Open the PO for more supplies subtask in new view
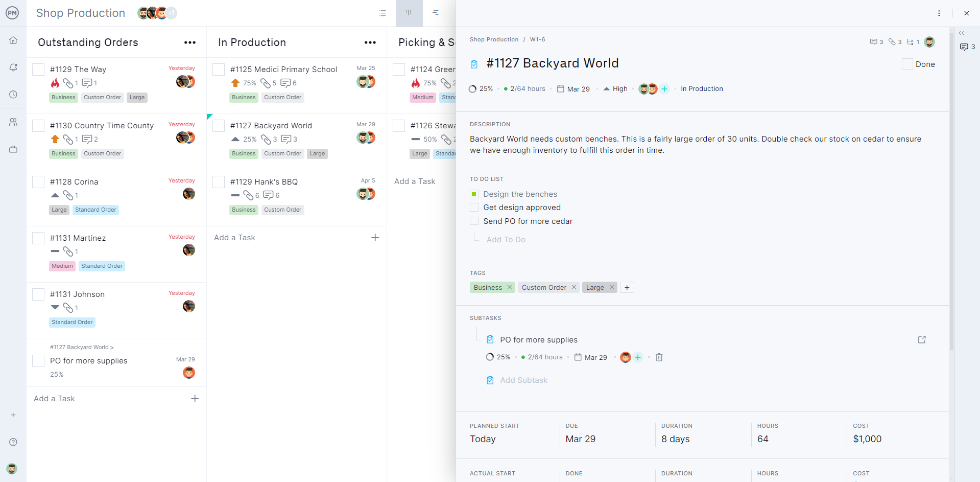This screenshot has width=980, height=482. [922, 340]
